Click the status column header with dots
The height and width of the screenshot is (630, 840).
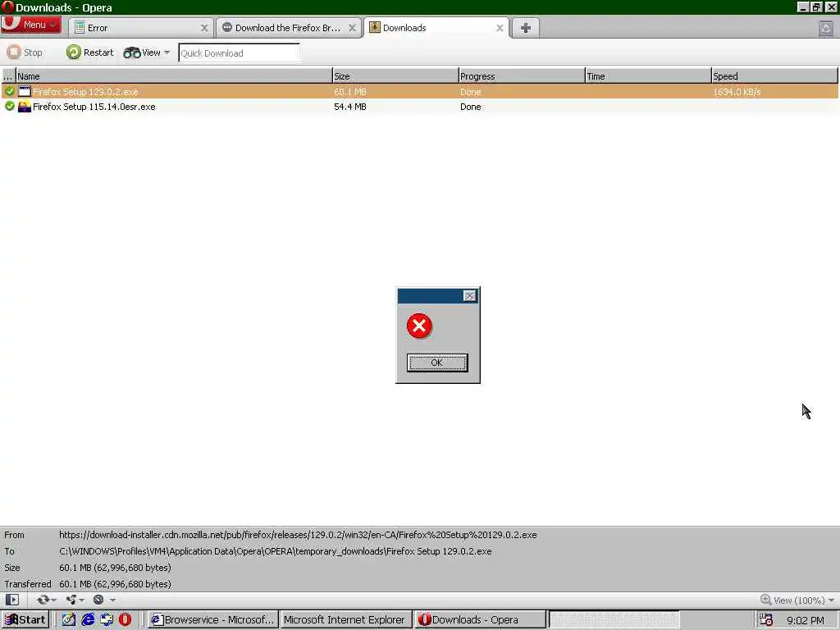point(8,76)
